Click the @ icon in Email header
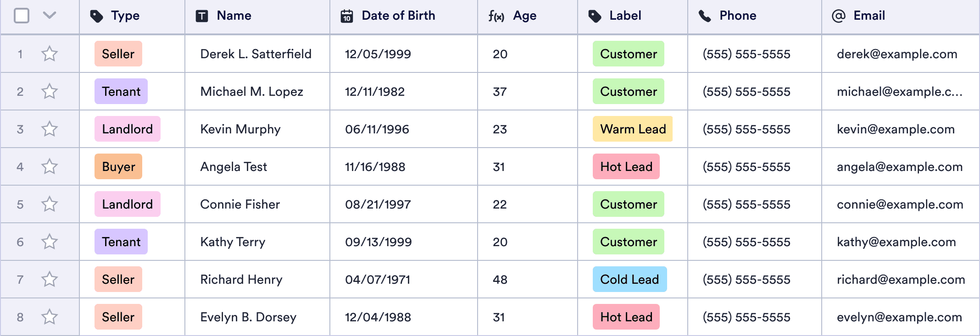Screen dimensions: 980x336 coord(838,17)
